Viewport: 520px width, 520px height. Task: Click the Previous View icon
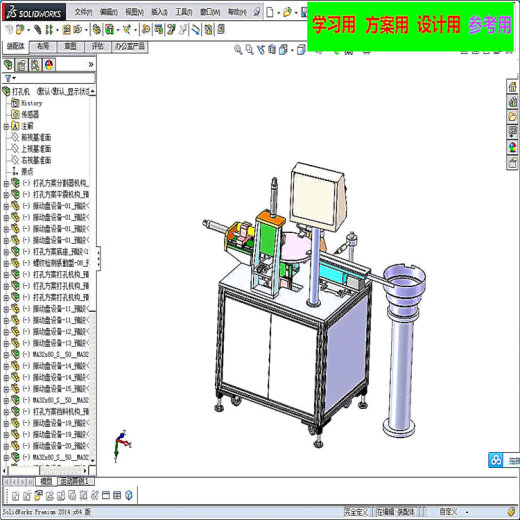point(261,50)
